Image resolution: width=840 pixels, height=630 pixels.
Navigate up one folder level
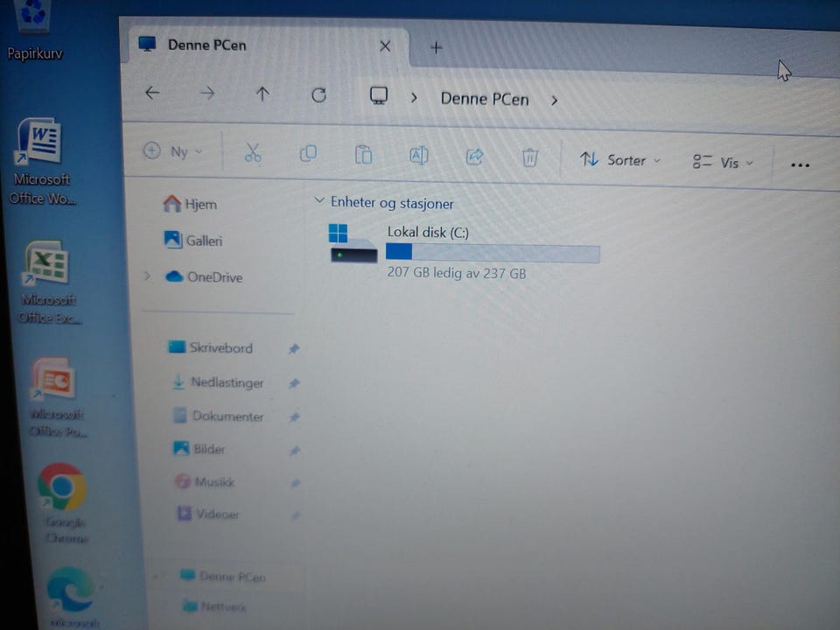(x=262, y=94)
